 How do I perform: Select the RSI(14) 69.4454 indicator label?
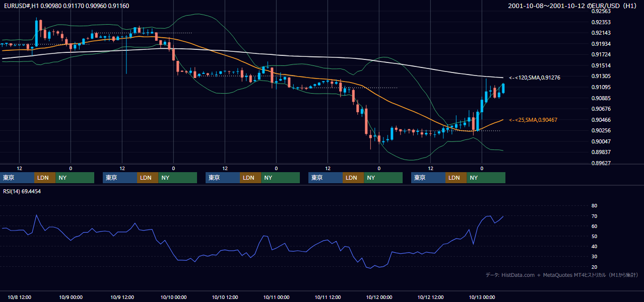coord(22,191)
